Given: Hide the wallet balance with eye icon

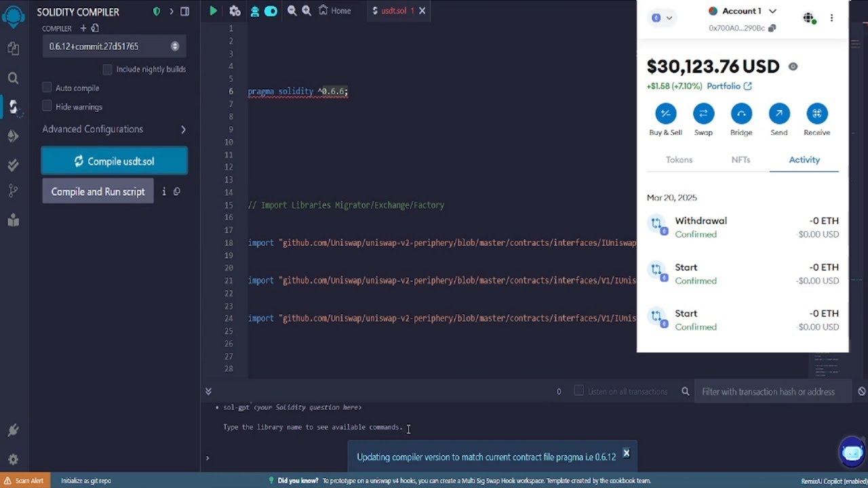Looking at the screenshot, I should (793, 66).
